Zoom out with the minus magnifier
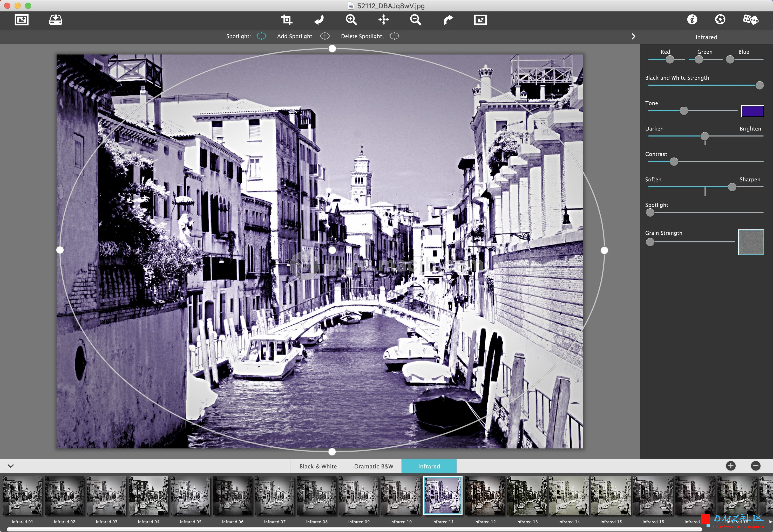Viewport: 773px width, 532px height. pyautogui.click(x=415, y=20)
